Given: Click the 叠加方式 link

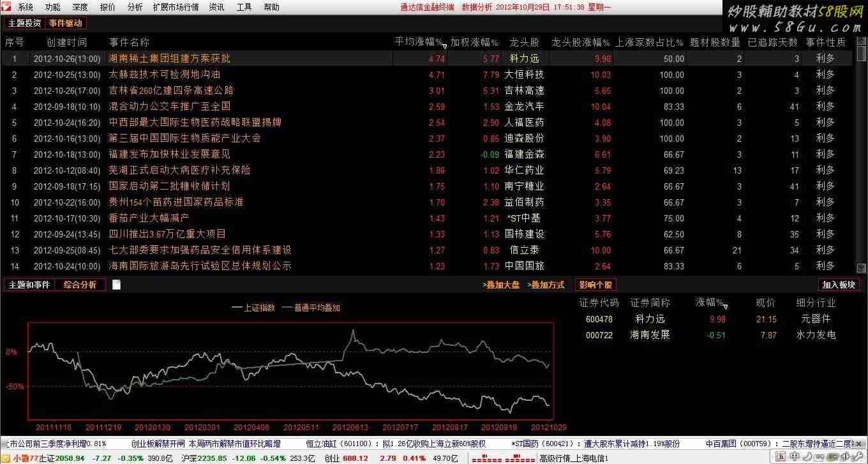Looking at the screenshot, I should 546,285.
